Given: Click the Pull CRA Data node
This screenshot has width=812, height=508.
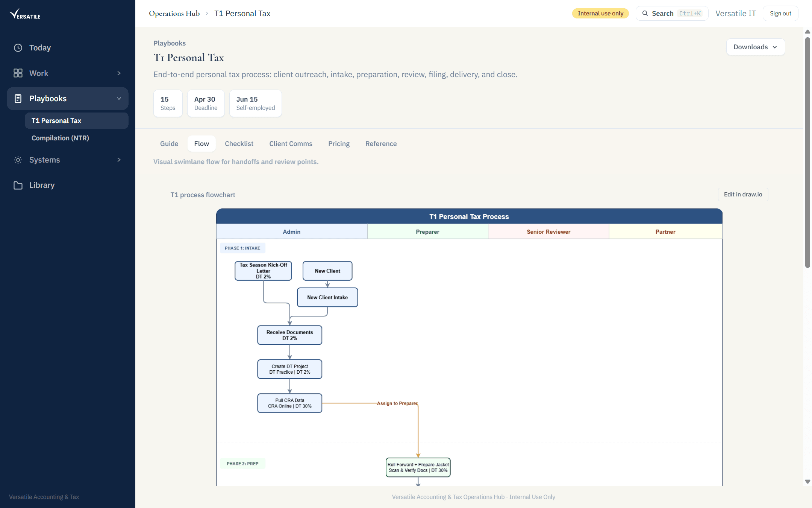Looking at the screenshot, I should [289, 403].
